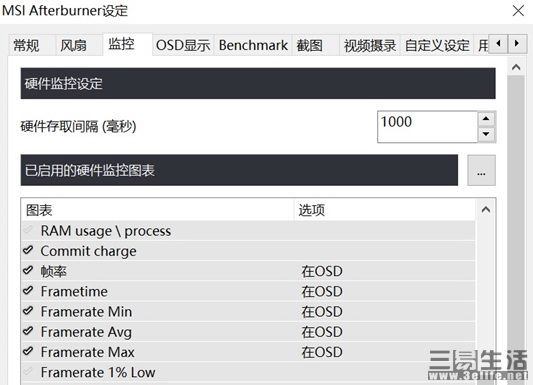
Task: Go to the 视频摄录 tab
Action: tap(369, 45)
